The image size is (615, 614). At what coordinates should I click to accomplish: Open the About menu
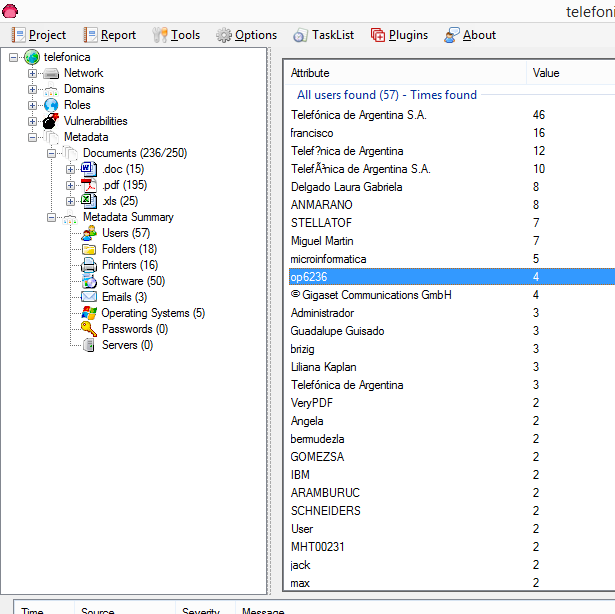(470, 35)
